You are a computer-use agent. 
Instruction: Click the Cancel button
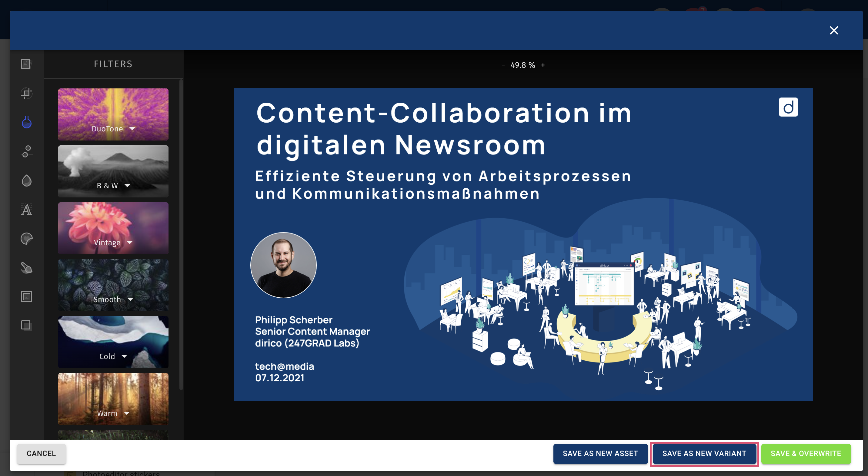42,454
